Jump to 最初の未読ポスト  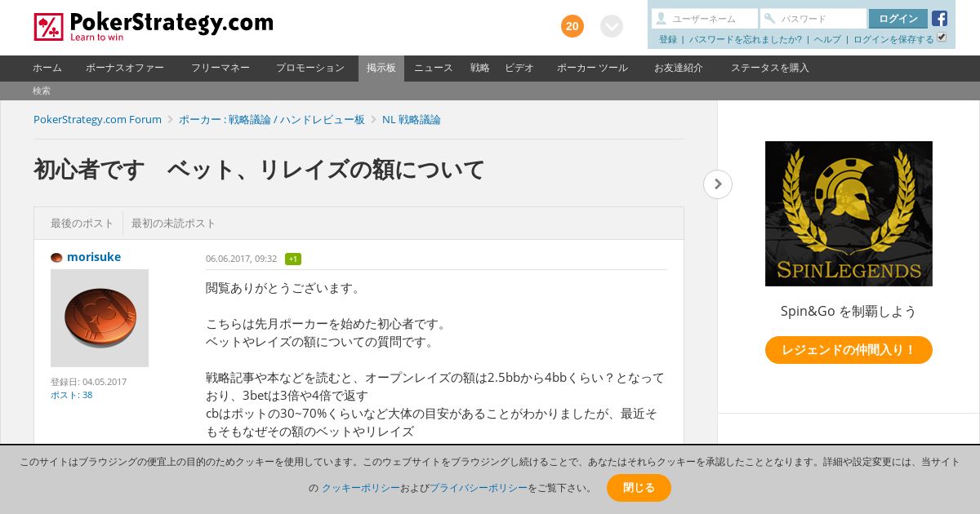click(x=174, y=223)
